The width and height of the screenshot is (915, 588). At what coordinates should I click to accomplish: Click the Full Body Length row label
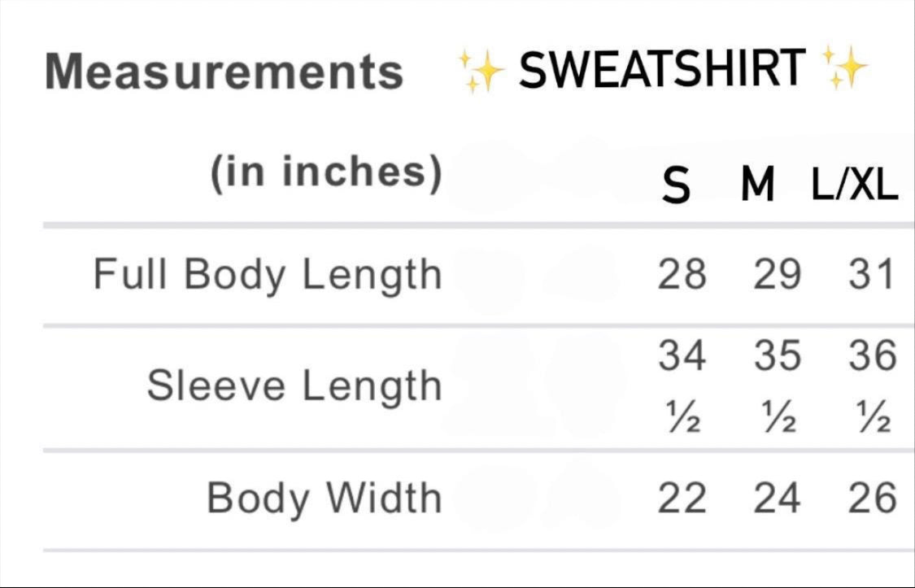pyautogui.click(x=268, y=274)
